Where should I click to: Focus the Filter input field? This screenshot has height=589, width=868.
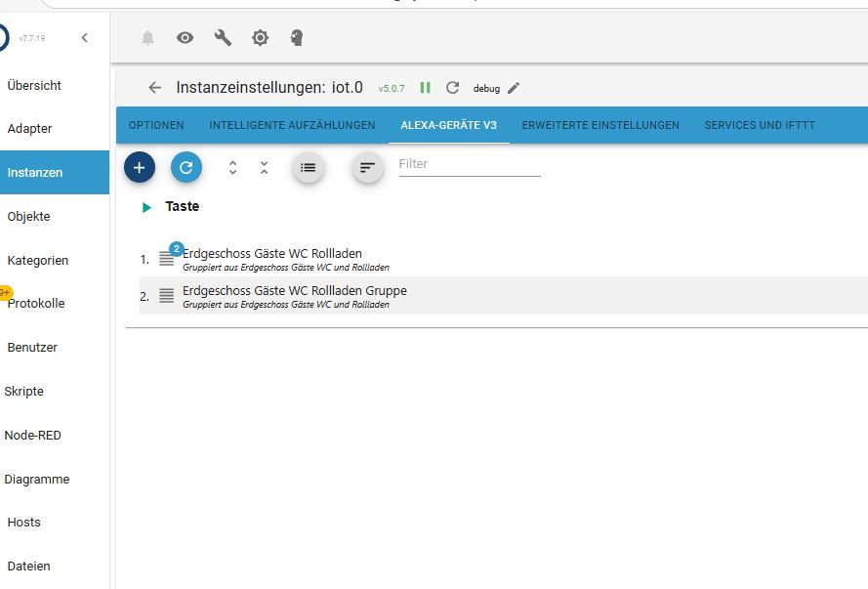click(x=470, y=165)
